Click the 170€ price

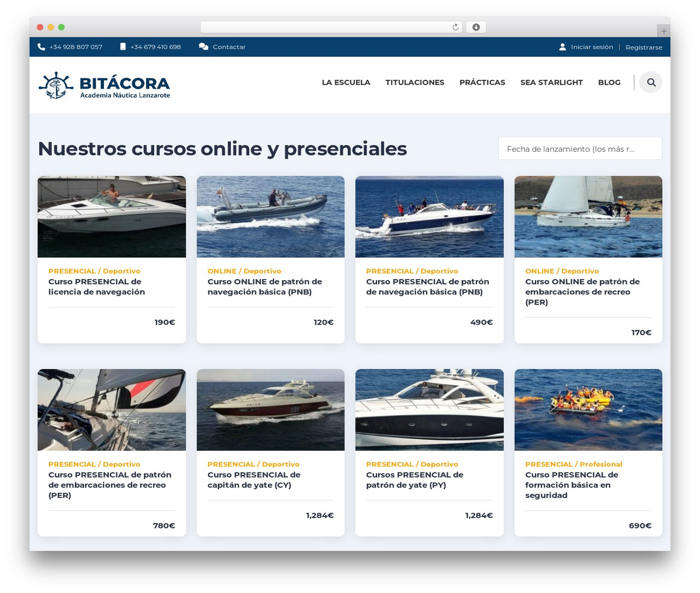pos(641,333)
